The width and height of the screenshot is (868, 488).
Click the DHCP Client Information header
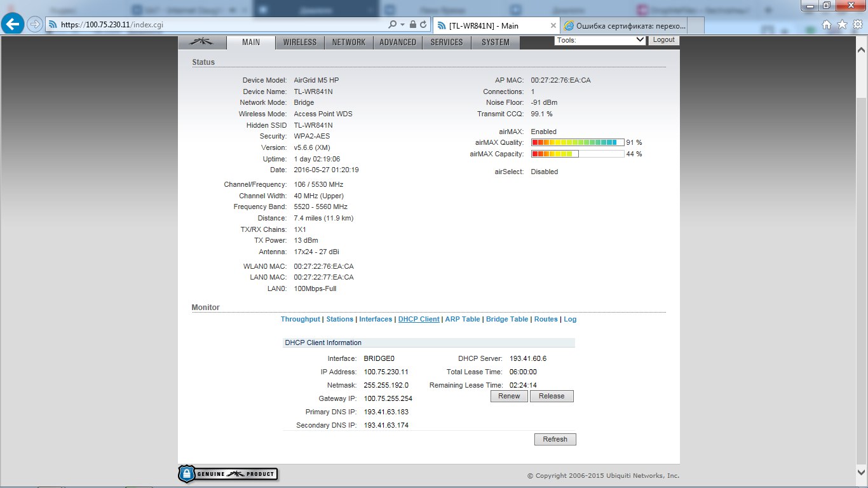(429, 342)
